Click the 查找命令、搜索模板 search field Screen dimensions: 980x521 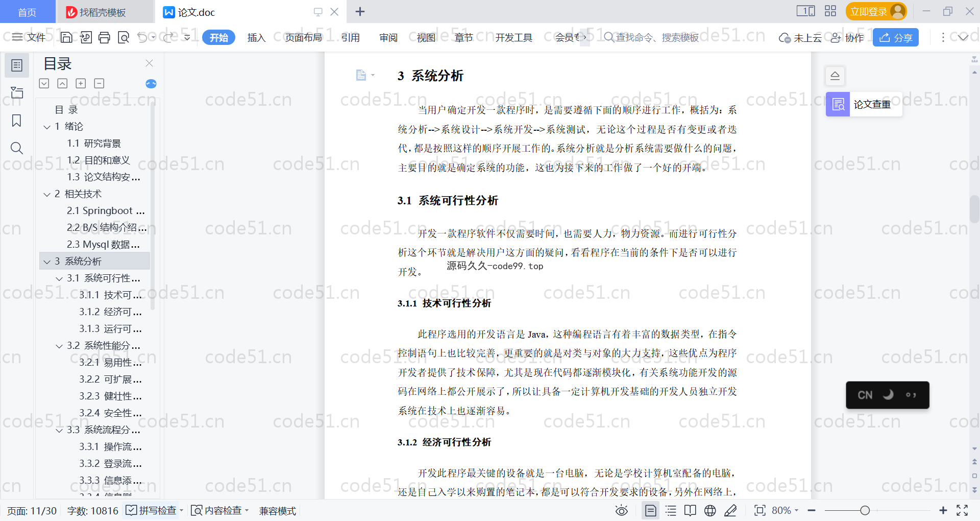pyautogui.click(x=651, y=37)
